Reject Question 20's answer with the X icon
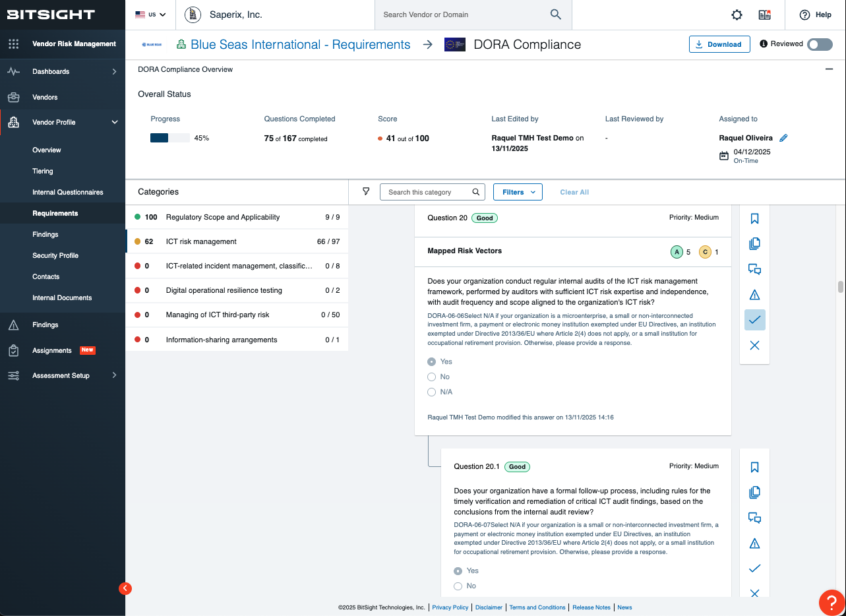This screenshot has height=616, width=846. click(754, 345)
